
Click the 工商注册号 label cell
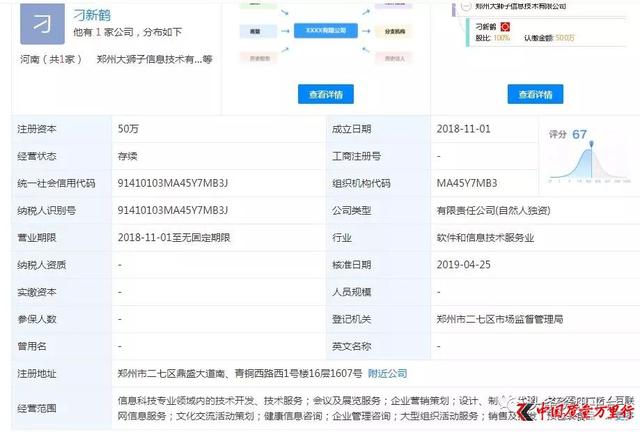click(x=378, y=156)
